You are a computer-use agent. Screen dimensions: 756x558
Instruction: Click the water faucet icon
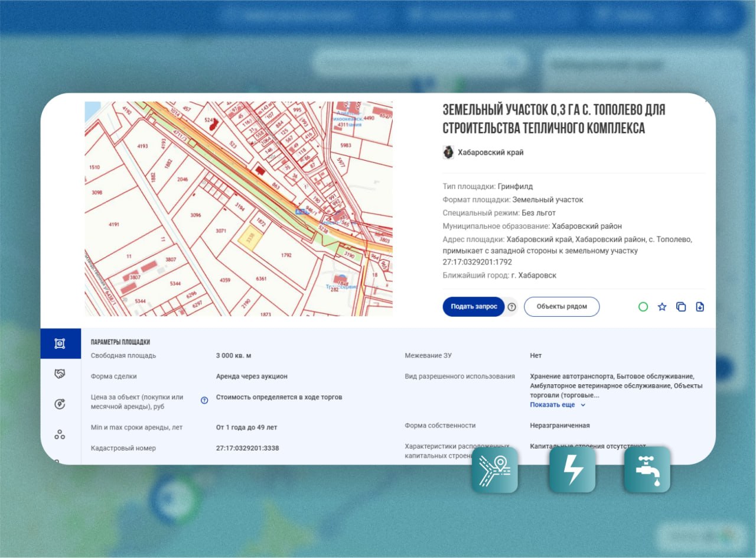tap(647, 470)
